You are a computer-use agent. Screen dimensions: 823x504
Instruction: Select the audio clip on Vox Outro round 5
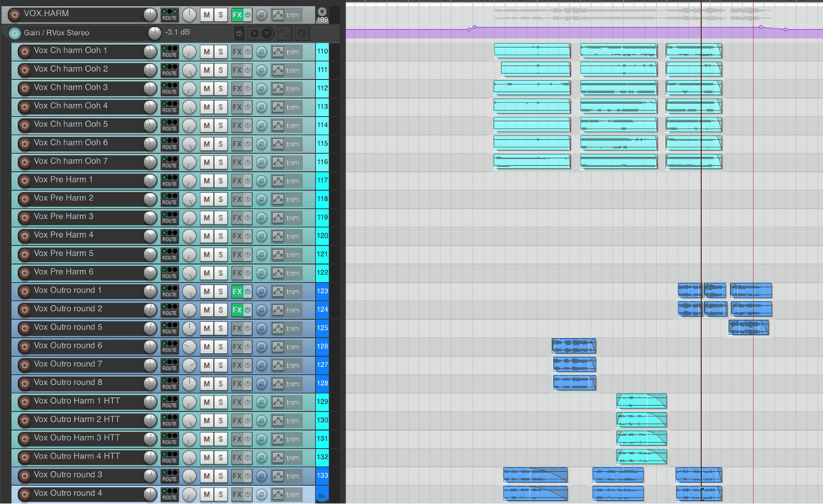[x=749, y=328]
